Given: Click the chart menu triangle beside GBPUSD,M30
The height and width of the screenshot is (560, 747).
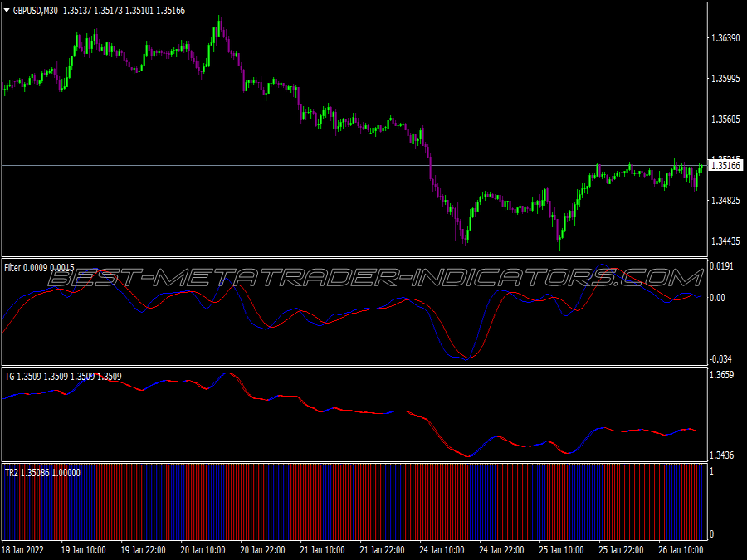Looking at the screenshot, I should point(7,10).
